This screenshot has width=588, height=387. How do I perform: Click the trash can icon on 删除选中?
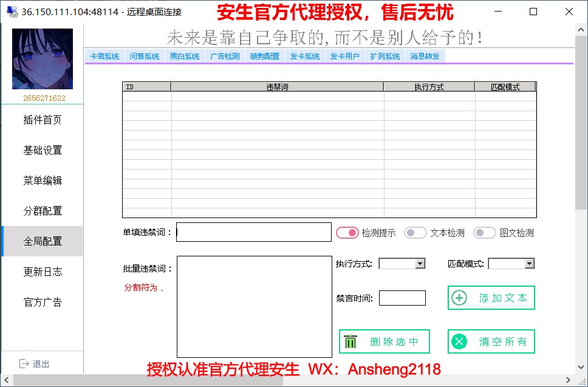click(x=350, y=341)
